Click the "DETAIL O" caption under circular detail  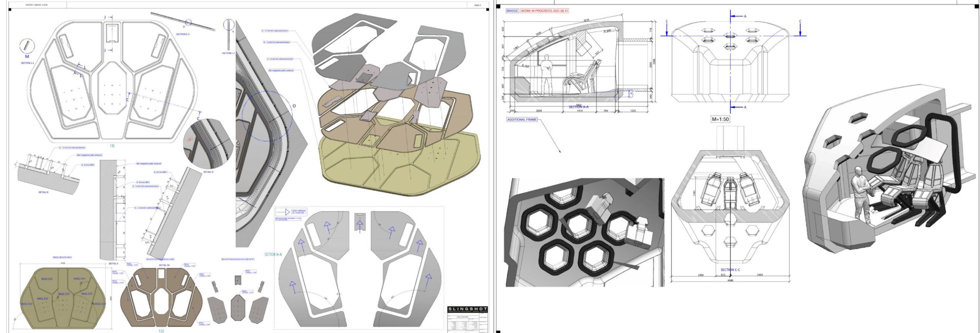tap(208, 172)
